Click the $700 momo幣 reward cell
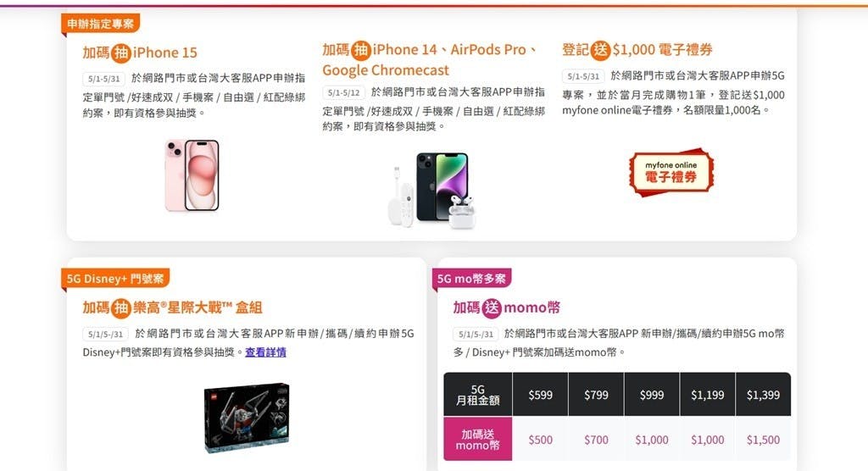This screenshot has width=868, height=471. [596, 440]
